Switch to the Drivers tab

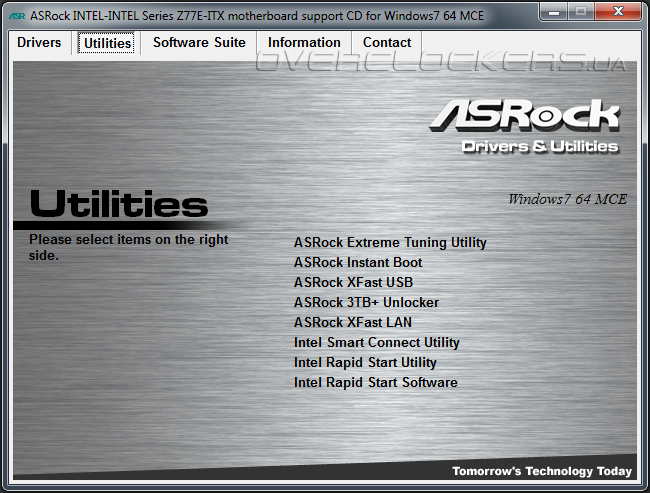pyautogui.click(x=39, y=43)
